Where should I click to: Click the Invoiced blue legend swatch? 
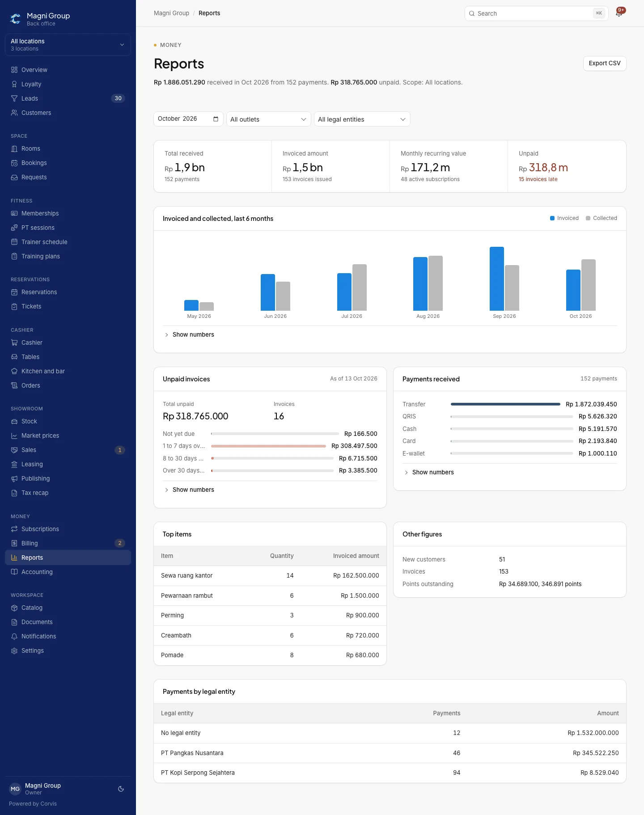(x=552, y=218)
